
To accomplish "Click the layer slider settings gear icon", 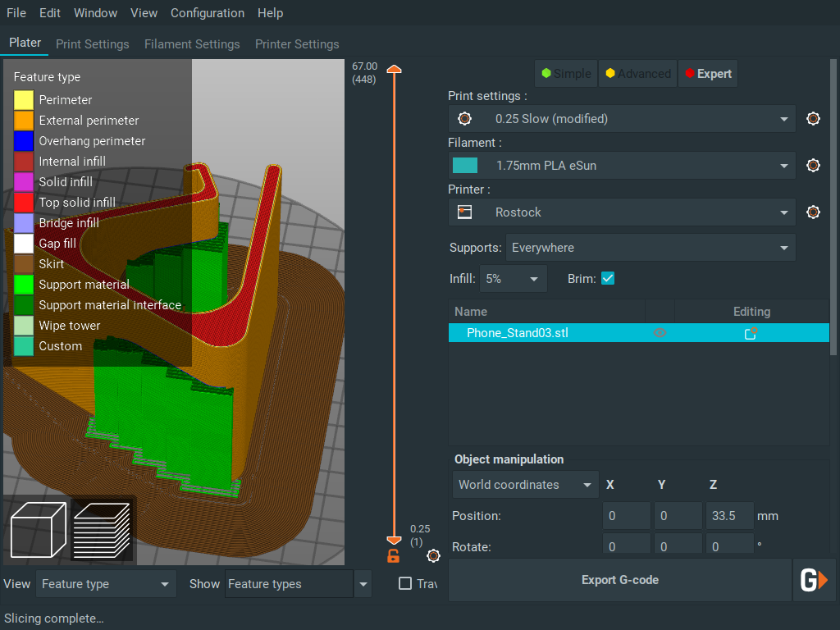I will 433,555.
